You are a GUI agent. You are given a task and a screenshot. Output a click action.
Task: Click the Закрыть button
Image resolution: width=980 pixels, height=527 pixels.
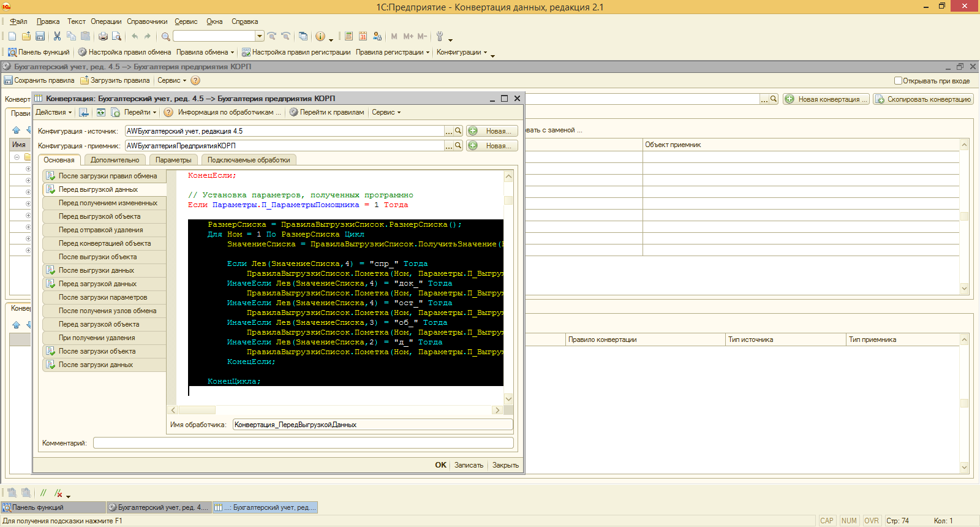[505, 465]
